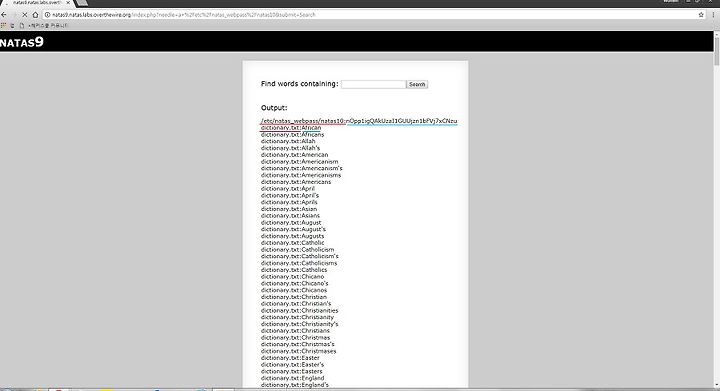Select 'dictionary.txt:Catholicisms' output line
Viewport: 720px width, 391px height.
[x=299, y=263]
